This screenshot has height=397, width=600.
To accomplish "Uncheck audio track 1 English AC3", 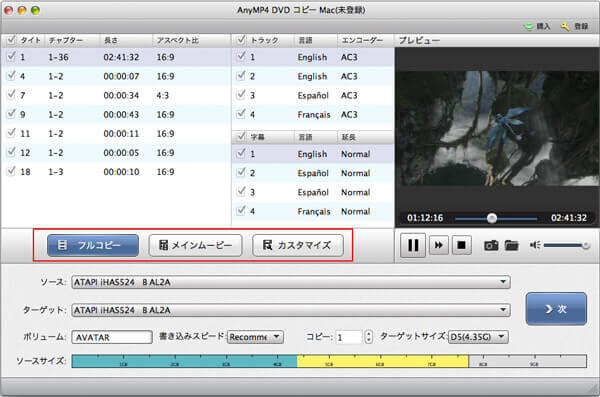I will click(x=241, y=56).
